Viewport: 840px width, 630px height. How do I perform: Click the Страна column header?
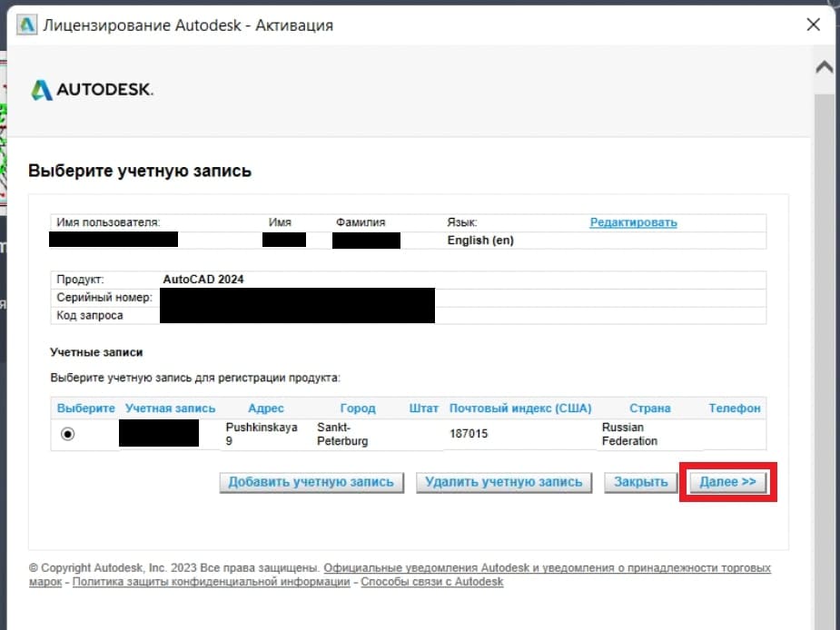649,409
